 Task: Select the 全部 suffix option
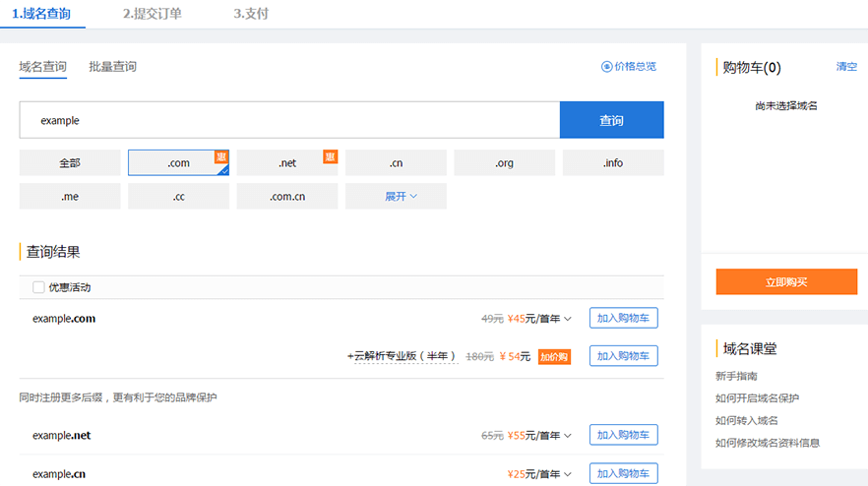tap(69, 163)
